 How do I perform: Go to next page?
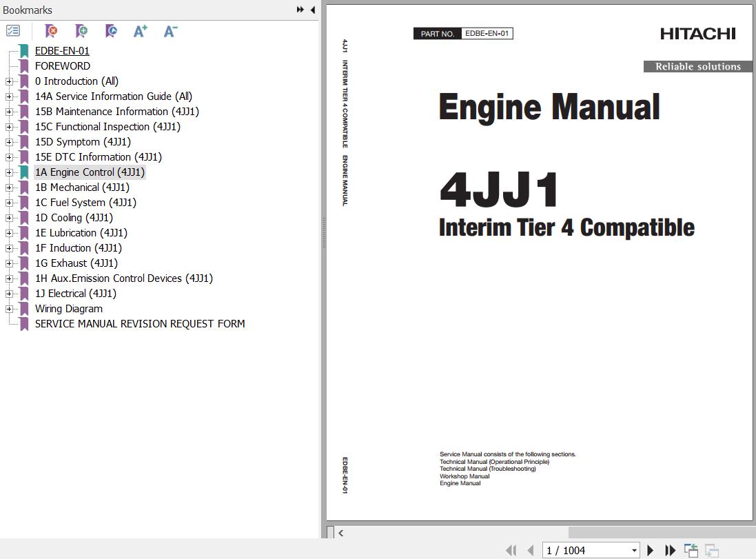pyautogui.click(x=650, y=550)
